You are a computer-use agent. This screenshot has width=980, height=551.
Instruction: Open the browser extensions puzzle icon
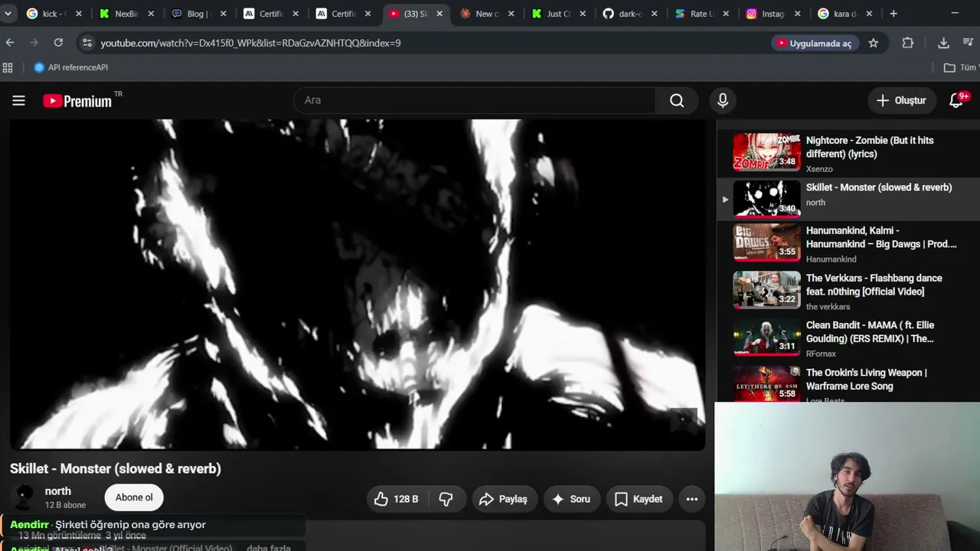coord(908,43)
